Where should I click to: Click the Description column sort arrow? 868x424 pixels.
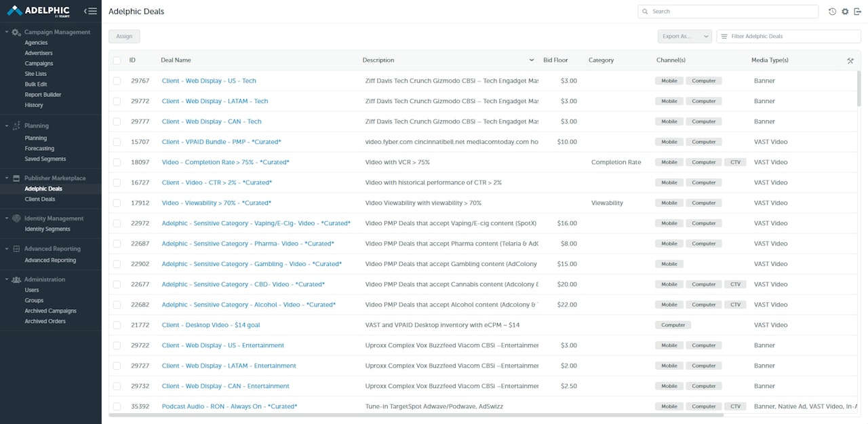532,60
